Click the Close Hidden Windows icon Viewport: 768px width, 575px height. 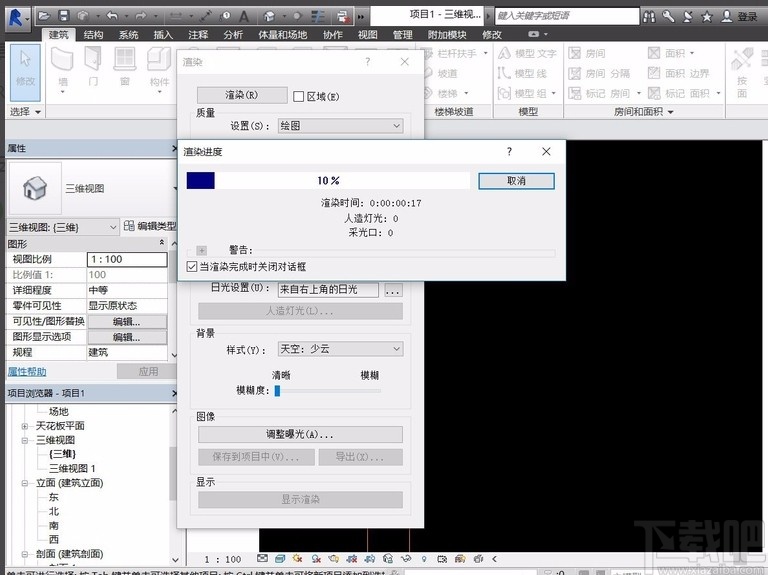tap(343, 17)
